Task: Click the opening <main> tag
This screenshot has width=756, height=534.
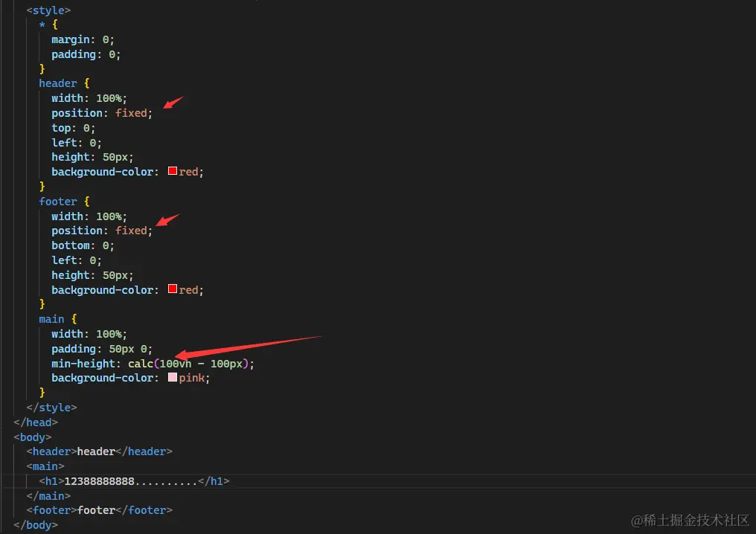Action: [x=45, y=466]
